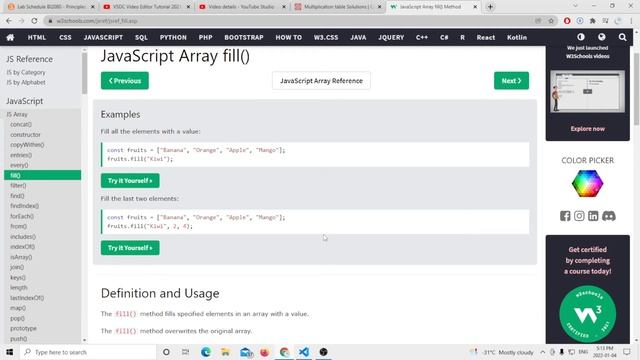The height and width of the screenshot is (360, 640).
Task: Open the globe translate icon
Action: 602,37
